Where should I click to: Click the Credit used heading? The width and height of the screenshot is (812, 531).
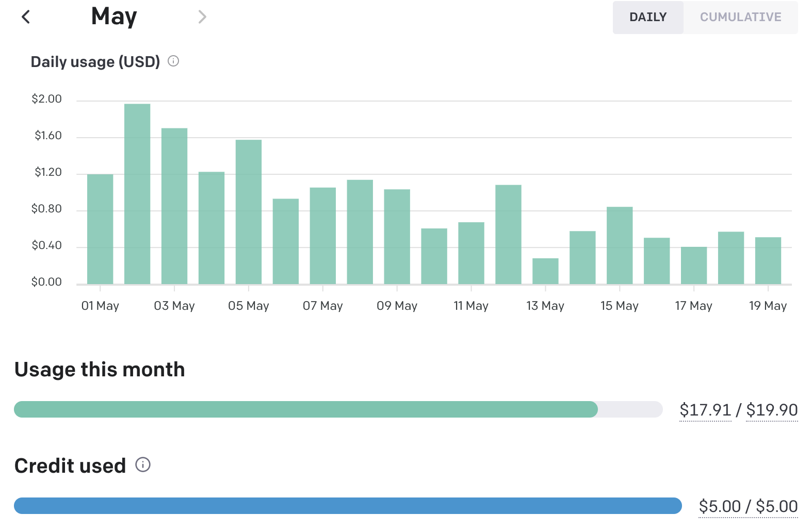(x=70, y=466)
